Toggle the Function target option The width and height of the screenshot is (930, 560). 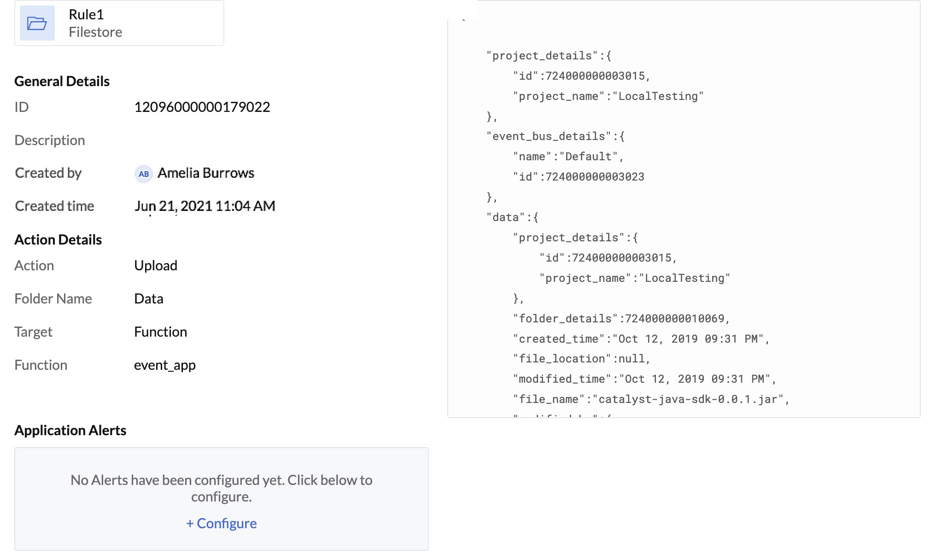(160, 332)
